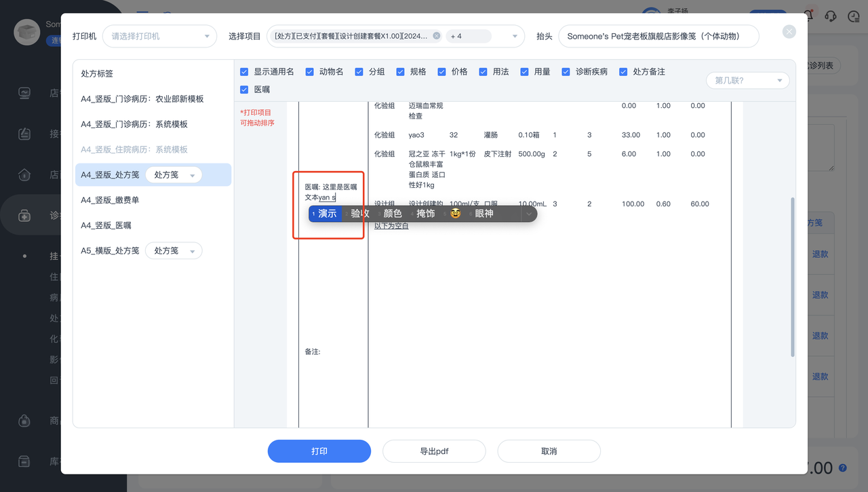Image resolution: width=868 pixels, height=492 pixels.
Task: Open the 第几联? dropdown
Action: point(748,81)
